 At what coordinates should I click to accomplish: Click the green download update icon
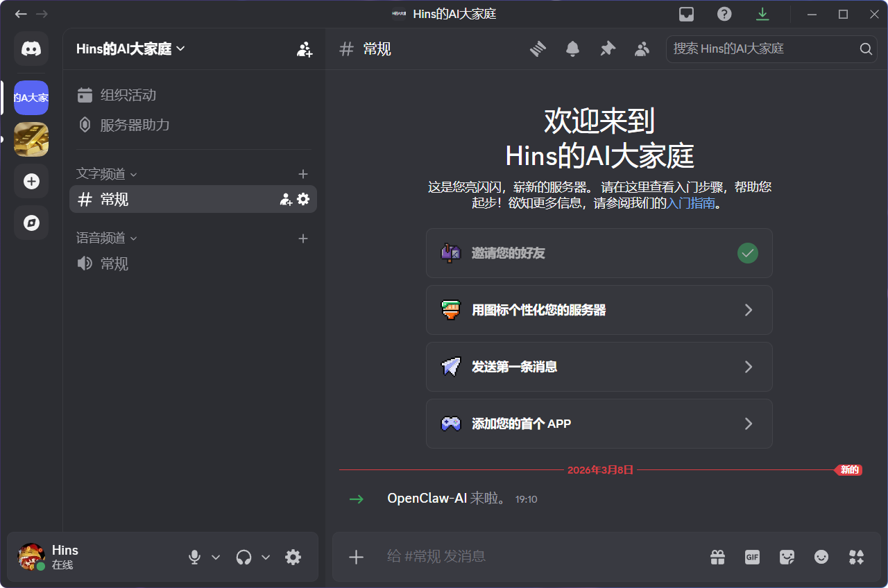(x=762, y=14)
